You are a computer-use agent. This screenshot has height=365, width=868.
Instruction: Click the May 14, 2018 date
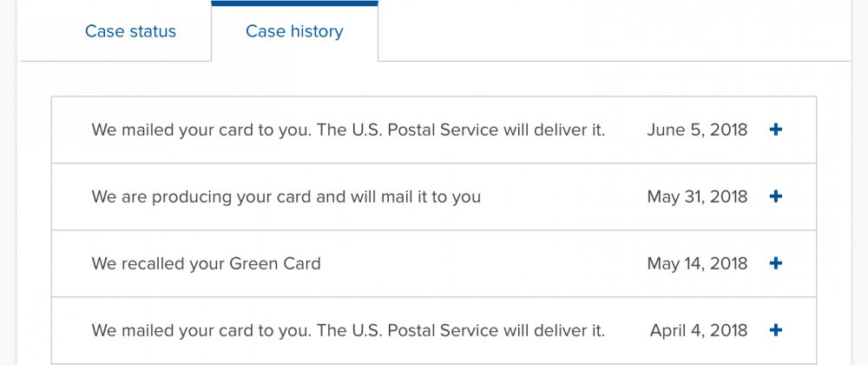pyautogui.click(x=697, y=263)
